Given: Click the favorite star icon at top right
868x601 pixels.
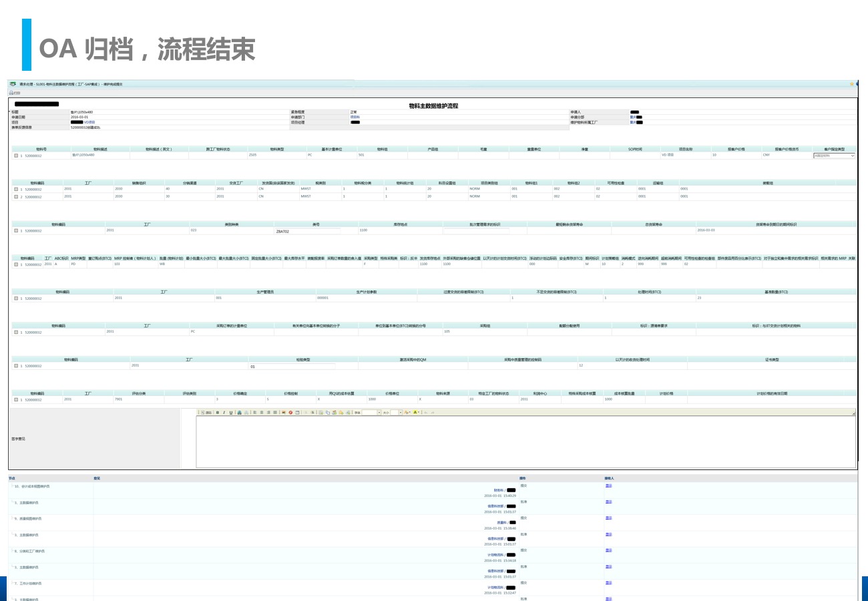Looking at the screenshot, I should [x=851, y=84].
